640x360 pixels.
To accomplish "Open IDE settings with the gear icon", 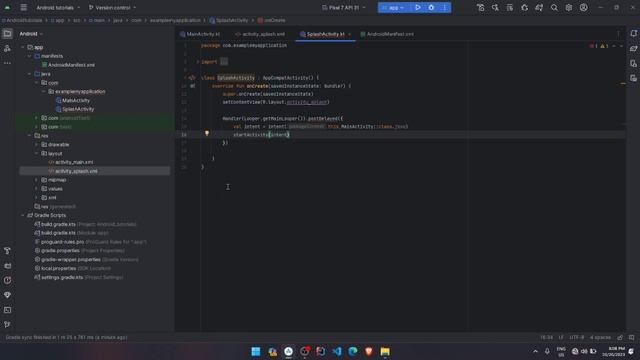I will [x=569, y=7].
